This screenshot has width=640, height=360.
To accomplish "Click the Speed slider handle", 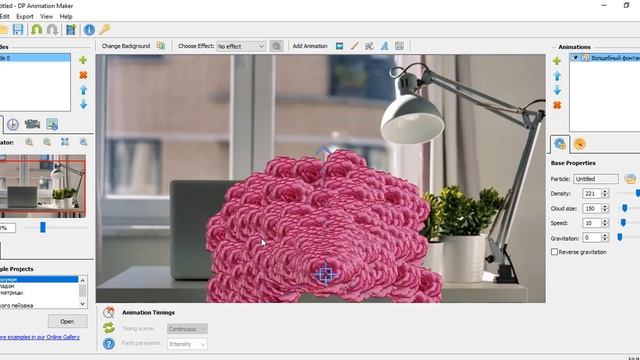I will click(623, 223).
